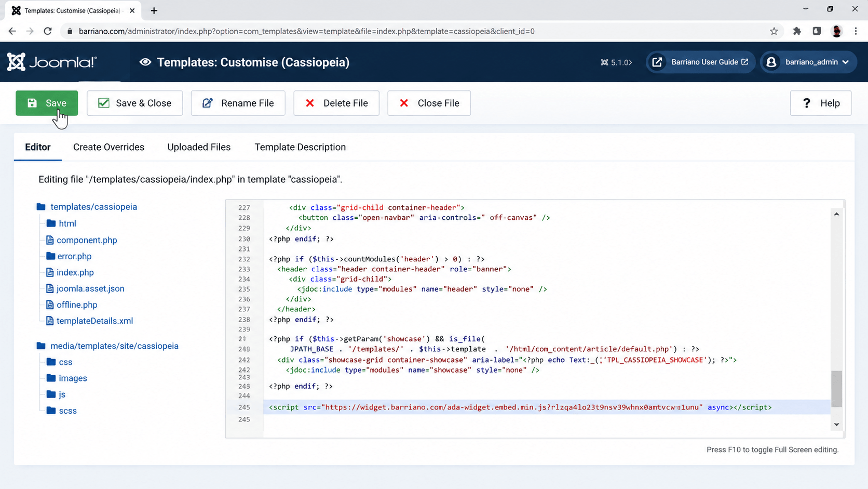Expand the templates/cassiopeia folder
868x489 pixels.
click(93, 207)
